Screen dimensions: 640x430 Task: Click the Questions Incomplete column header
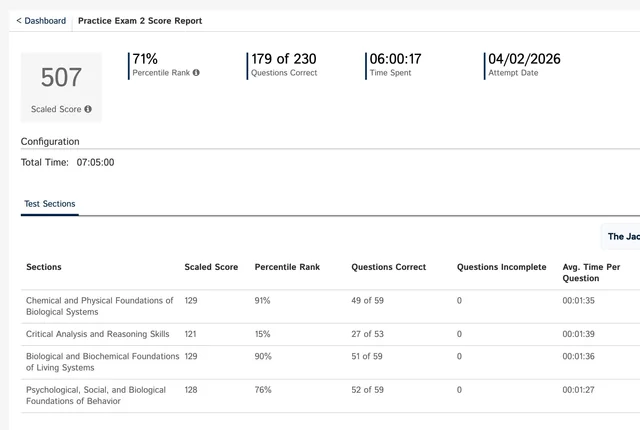tap(501, 267)
